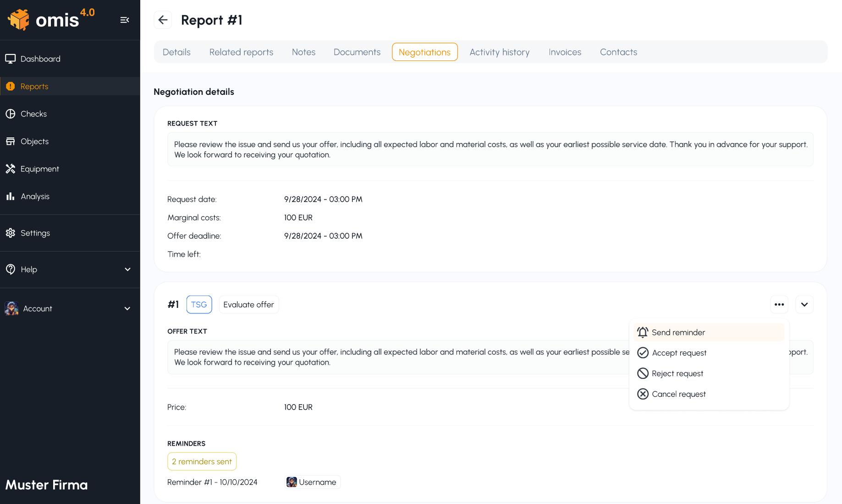Open Reports section in the sidebar

34,86
